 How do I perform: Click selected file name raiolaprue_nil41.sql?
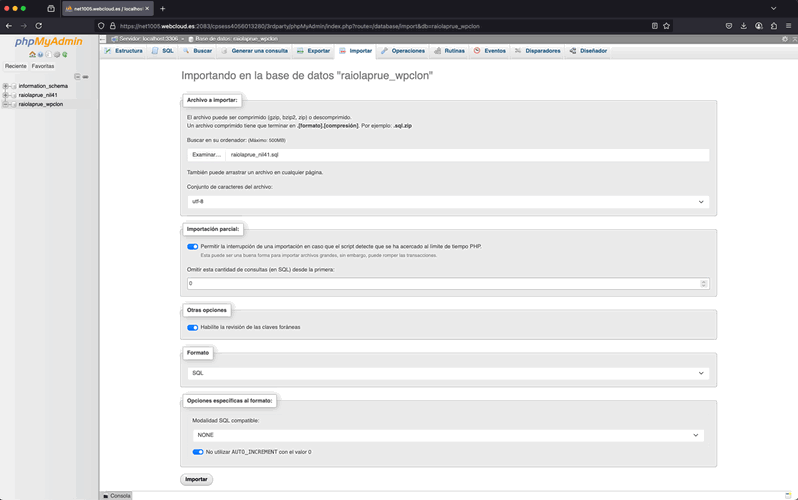coord(254,155)
